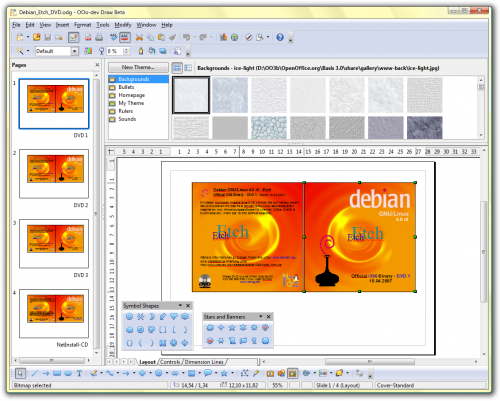Toggle Edit File mode button

[73, 37]
